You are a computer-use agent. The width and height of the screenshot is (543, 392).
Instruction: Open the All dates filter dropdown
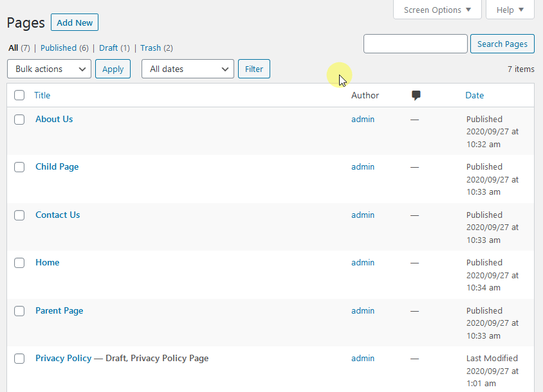[187, 69]
